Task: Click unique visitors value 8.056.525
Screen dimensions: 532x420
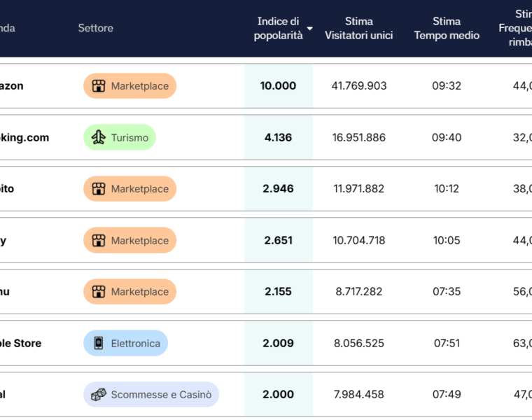Action: coord(359,343)
